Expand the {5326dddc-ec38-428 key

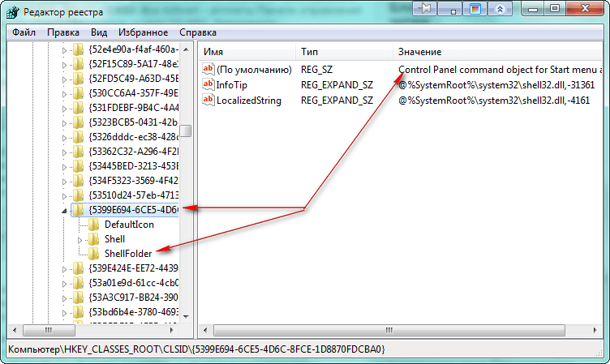point(64,138)
